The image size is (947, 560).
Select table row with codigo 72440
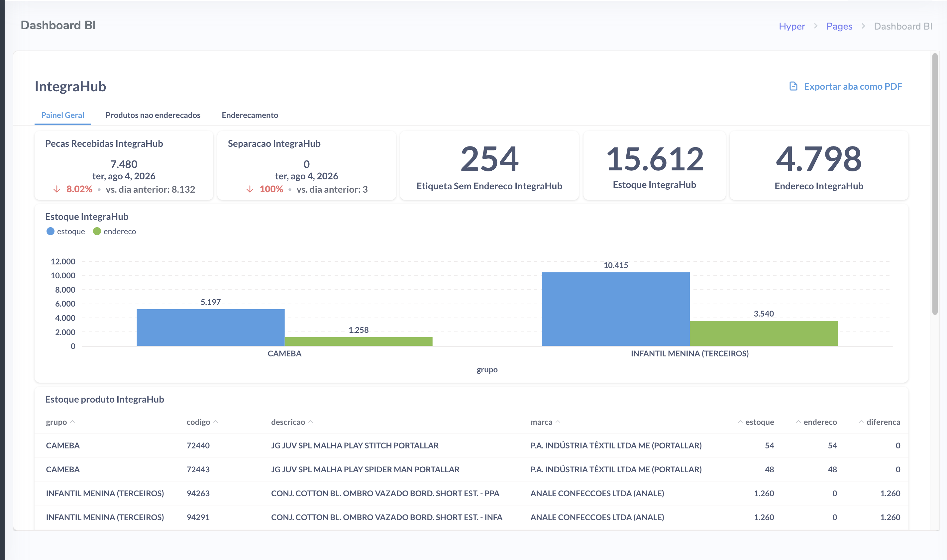click(x=472, y=446)
